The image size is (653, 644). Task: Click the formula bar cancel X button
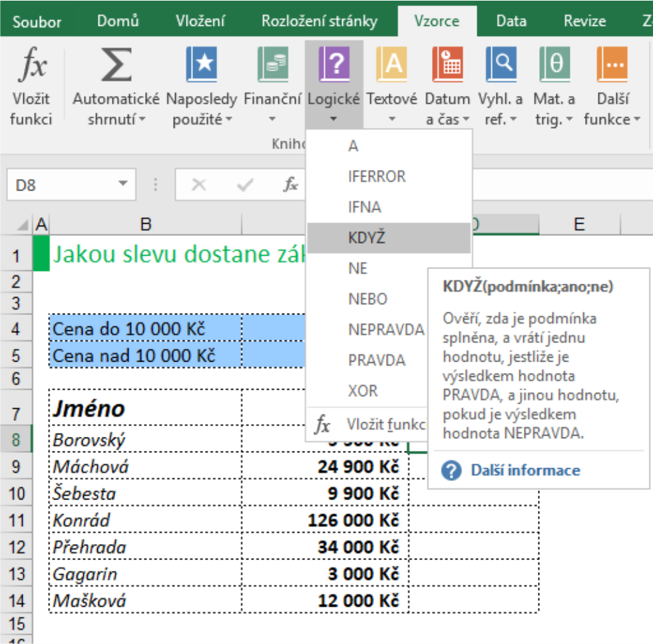click(x=198, y=184)
